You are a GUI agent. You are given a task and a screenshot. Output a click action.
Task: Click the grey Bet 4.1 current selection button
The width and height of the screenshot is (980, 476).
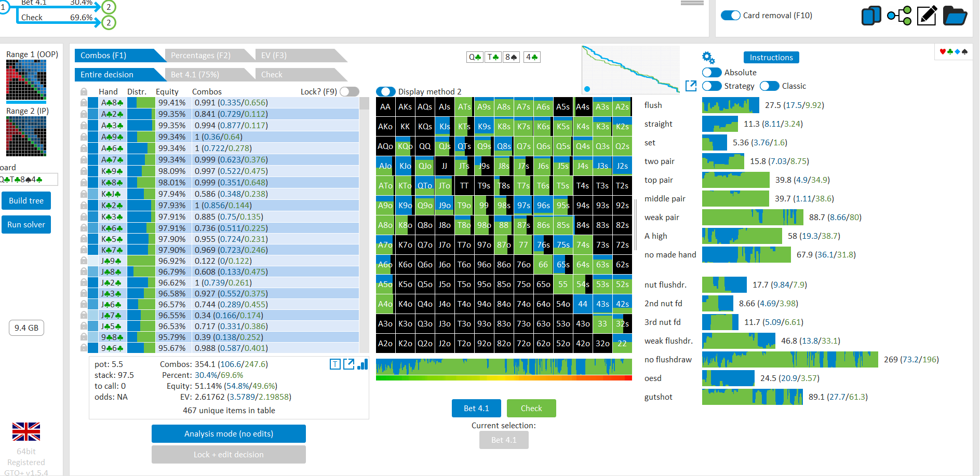click(x=504, y=440)
